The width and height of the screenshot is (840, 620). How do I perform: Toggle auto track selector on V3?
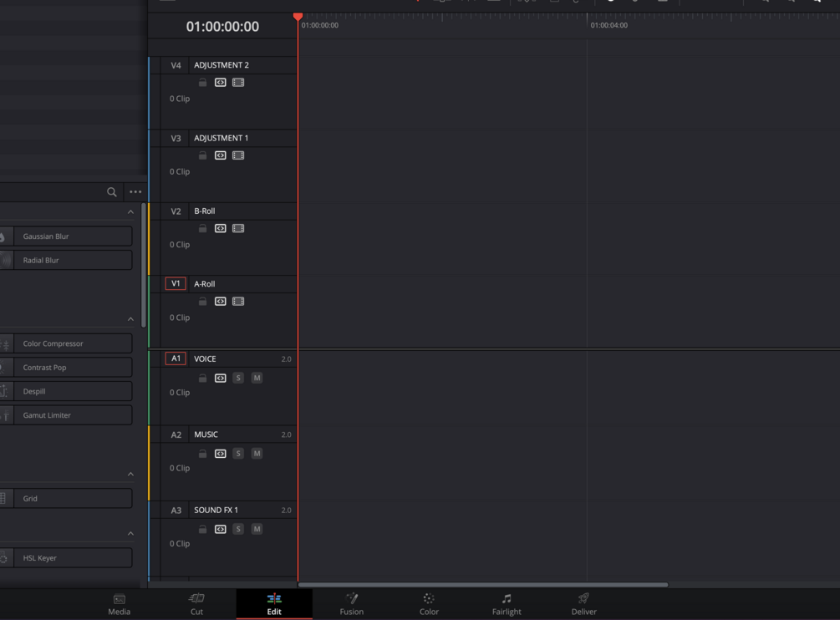click(x=220, y=155)
